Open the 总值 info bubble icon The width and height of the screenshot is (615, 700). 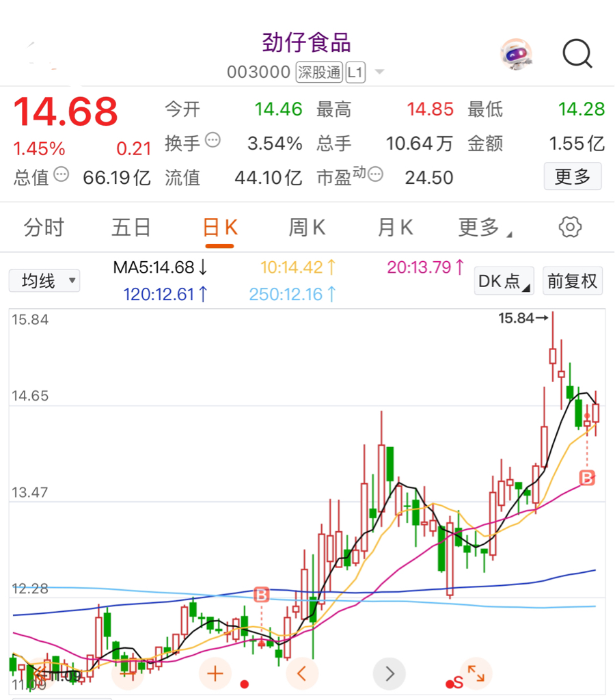pos(61,174)
